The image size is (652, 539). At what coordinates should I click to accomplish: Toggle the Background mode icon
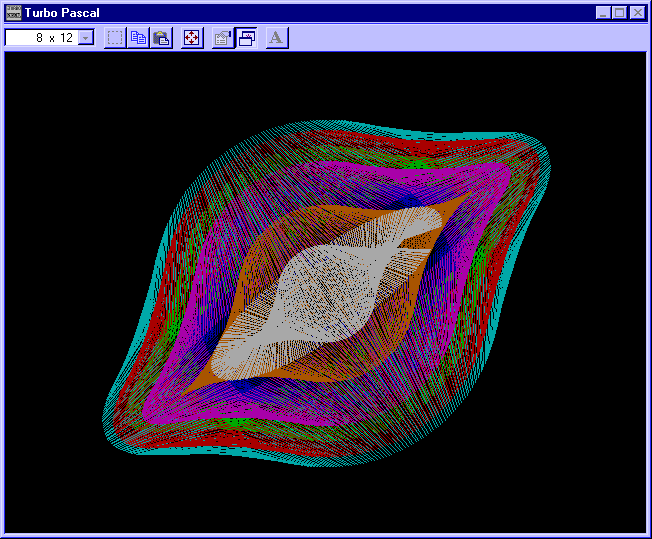[x=247, y=38]
